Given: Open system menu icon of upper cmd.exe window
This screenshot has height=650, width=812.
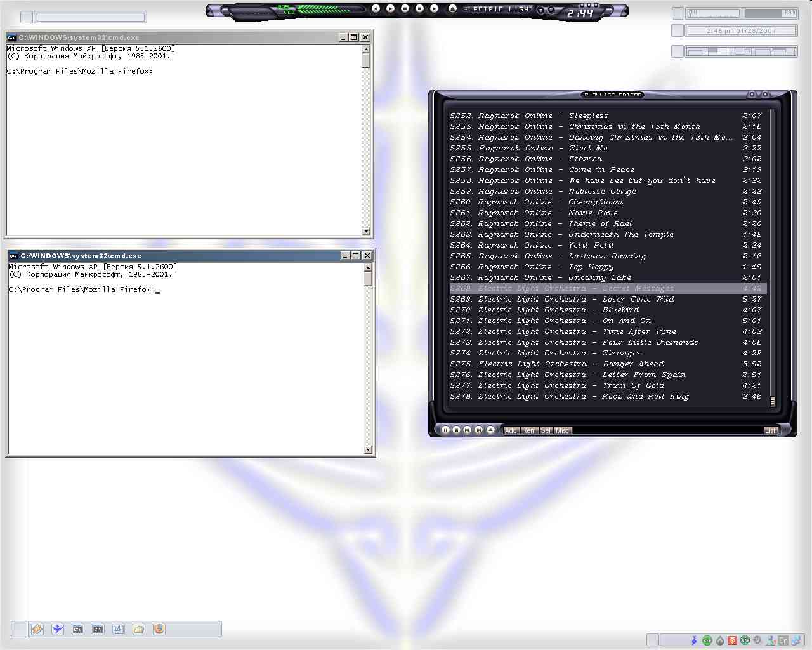Looking at the screenshot, I should pyautogui.click(x=11, y=37).
